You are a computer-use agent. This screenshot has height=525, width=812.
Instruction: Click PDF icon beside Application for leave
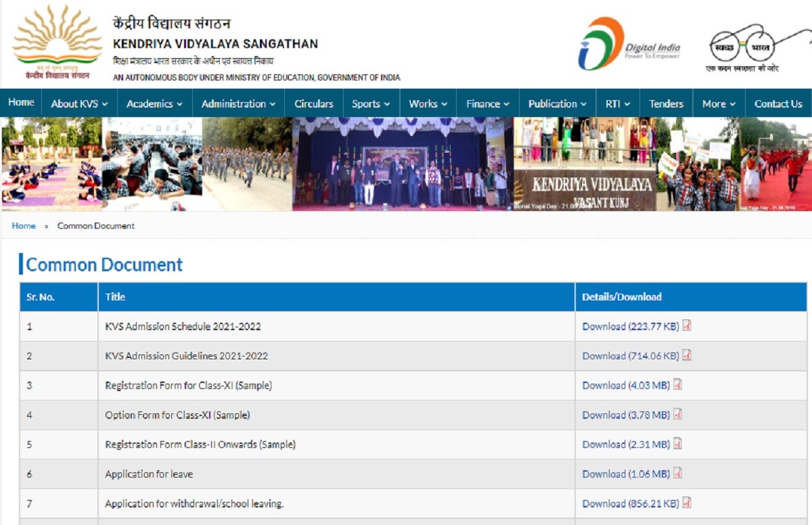[677, 474]
